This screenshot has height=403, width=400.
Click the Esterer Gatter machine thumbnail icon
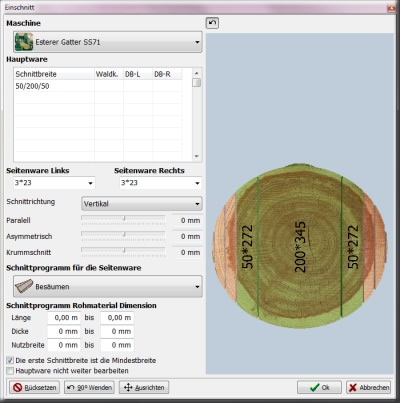[24, 42]
